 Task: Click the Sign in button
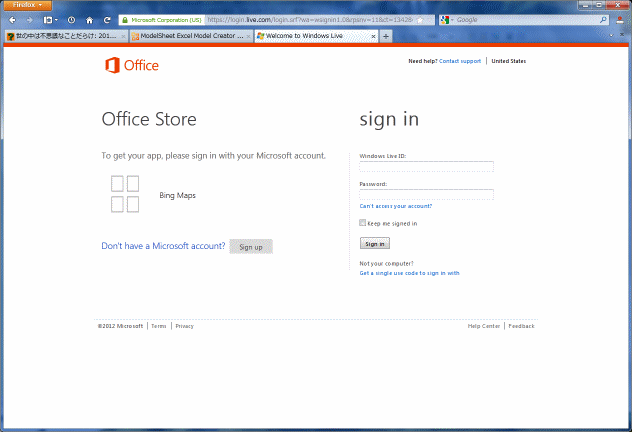pyautogui.click(x=375, y=243)
